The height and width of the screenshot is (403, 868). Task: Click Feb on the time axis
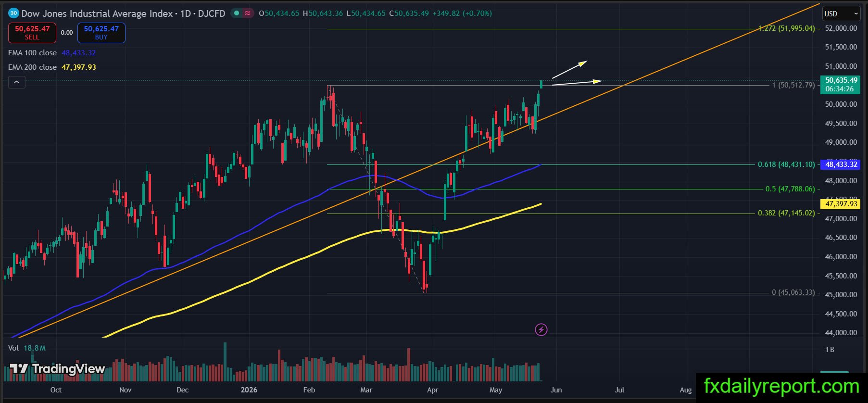309,390
